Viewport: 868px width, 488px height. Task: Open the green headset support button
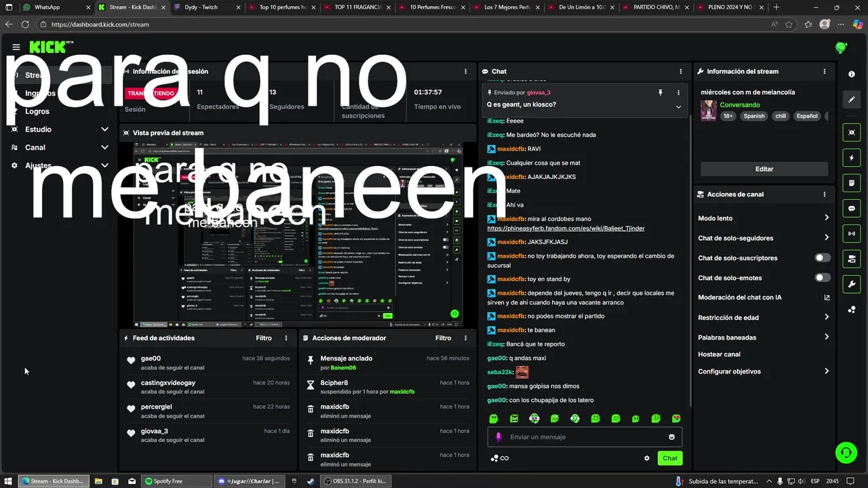pyautogui.click(x=846, y=452)
